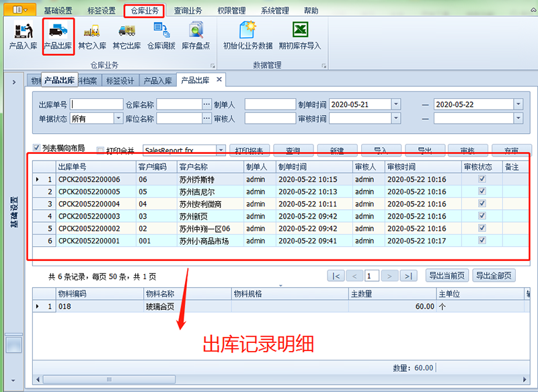
Task: Launch 仓库调拨 transfer icon
Action: pyautogui.click(x=161, y=36)
